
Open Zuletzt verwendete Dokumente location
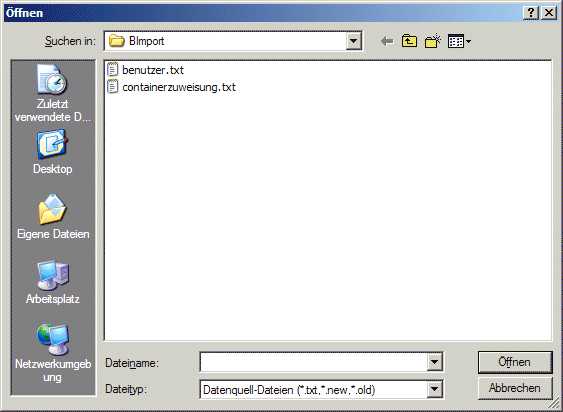point(53,93)
